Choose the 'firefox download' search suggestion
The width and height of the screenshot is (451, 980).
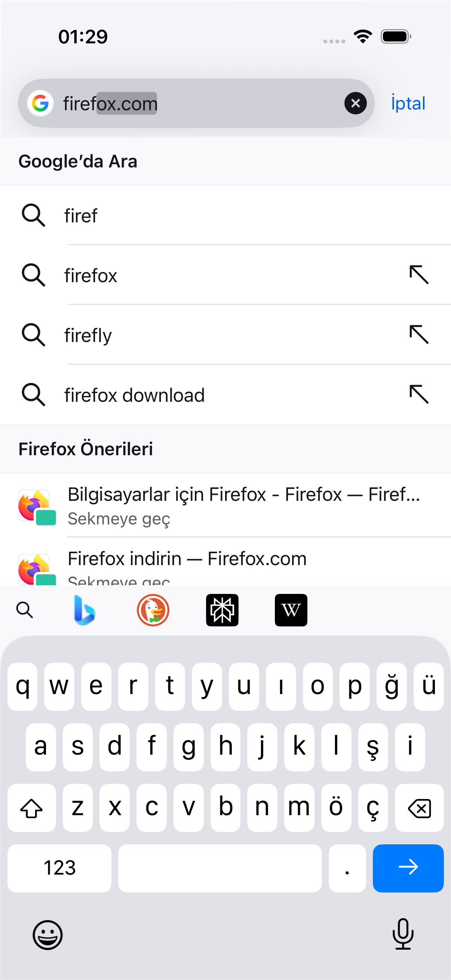(x=225, y=395)
